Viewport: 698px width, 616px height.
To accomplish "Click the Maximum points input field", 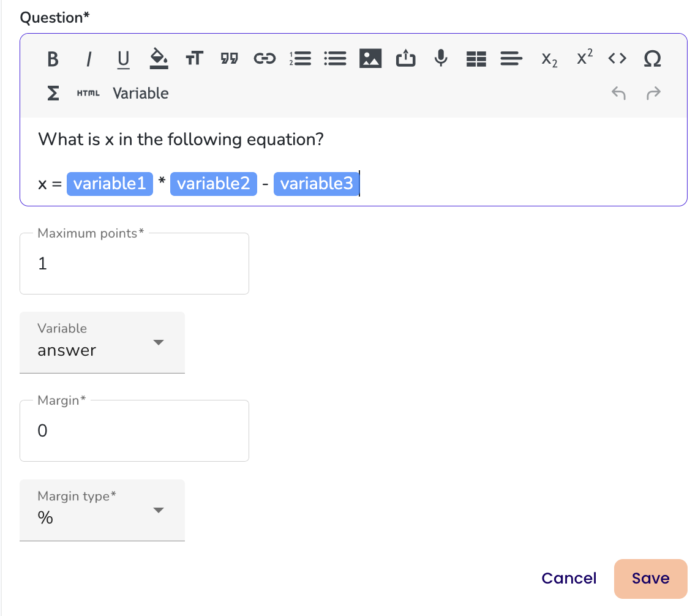I will point(134,263).
